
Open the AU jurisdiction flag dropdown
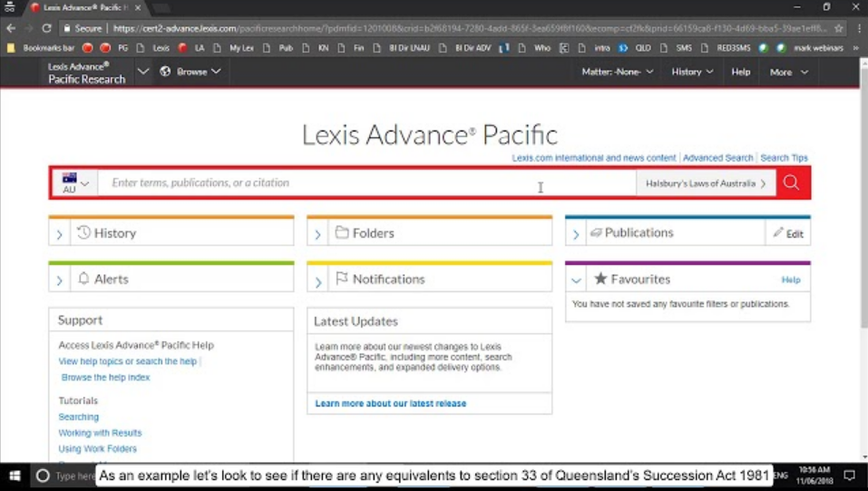click(x=75, y=182)
